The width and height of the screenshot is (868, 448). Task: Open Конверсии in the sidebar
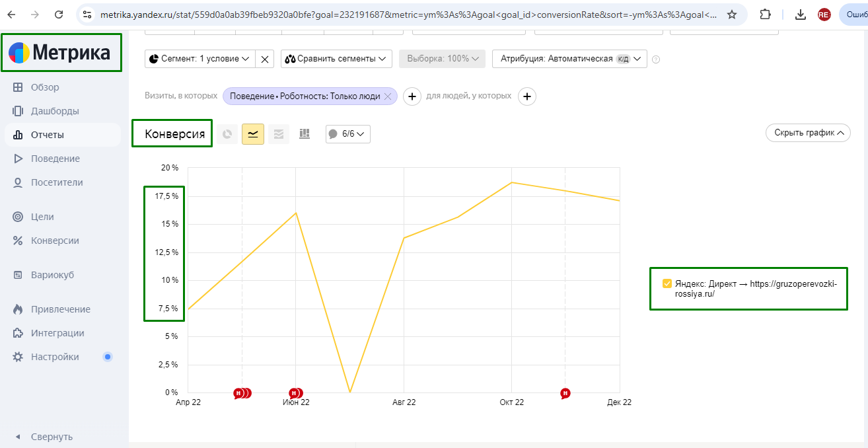(55, 241)
